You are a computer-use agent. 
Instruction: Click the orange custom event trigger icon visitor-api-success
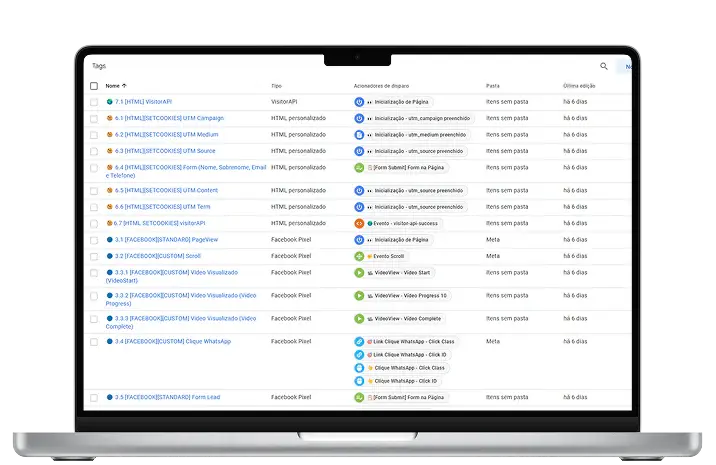[359, 223]
